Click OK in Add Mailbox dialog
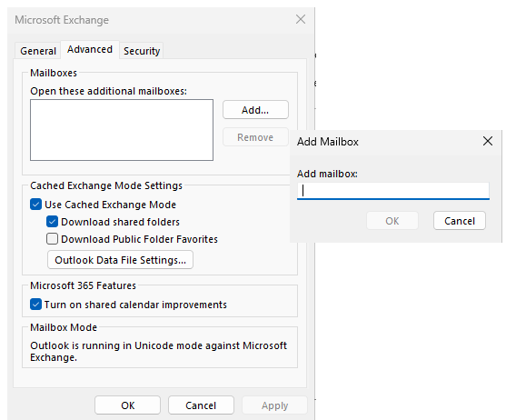506x420 pixels. [392, 221]
